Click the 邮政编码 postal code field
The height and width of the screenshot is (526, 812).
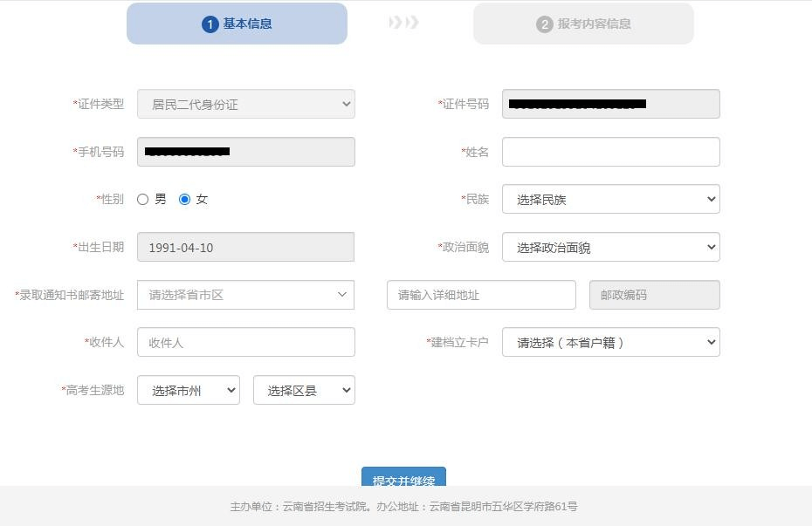(x=654, y=295)
